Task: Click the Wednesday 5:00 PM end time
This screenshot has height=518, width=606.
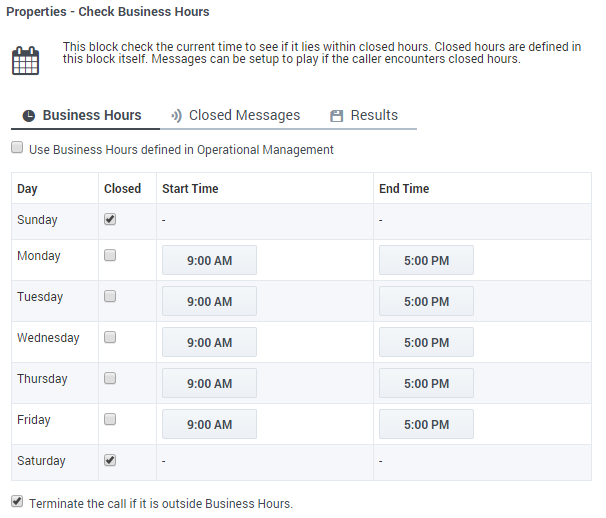Action: pos(426,342)
